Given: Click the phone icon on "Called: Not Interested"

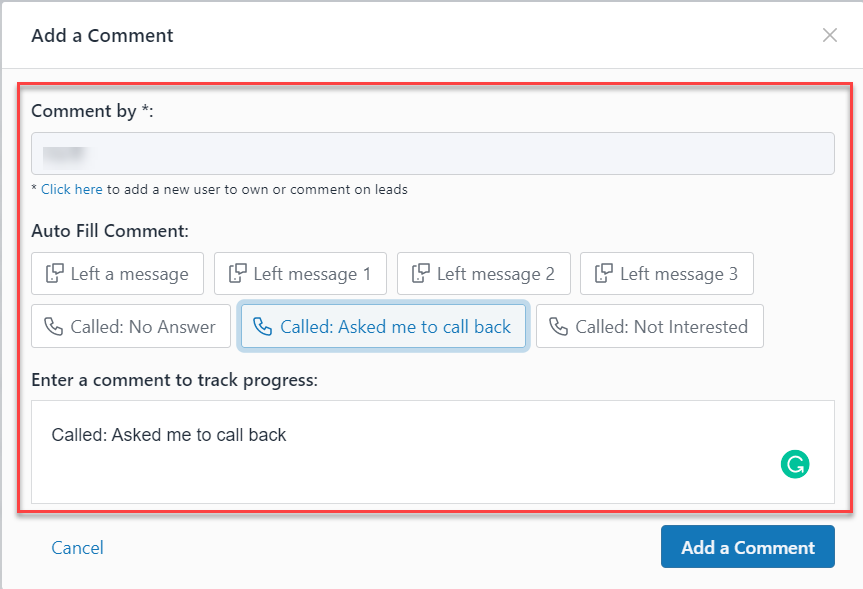Looking at the screenshot, I should 558,326.
